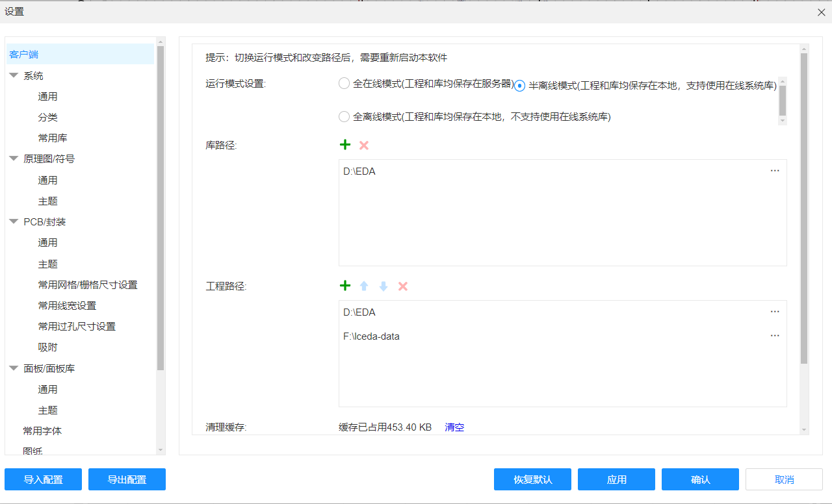Collapse the PCB/封装 tree section
The height and width of the screenshot is (504, 832).
pos(14,221)
